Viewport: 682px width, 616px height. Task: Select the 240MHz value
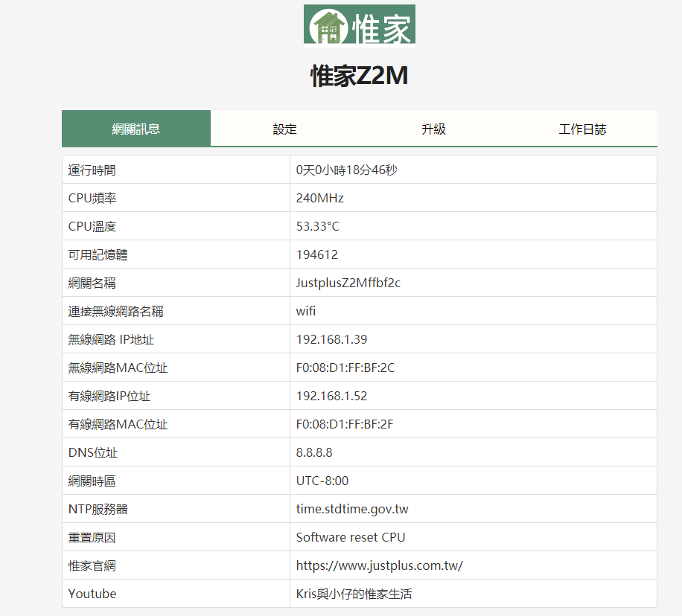[x=319, y=198]
